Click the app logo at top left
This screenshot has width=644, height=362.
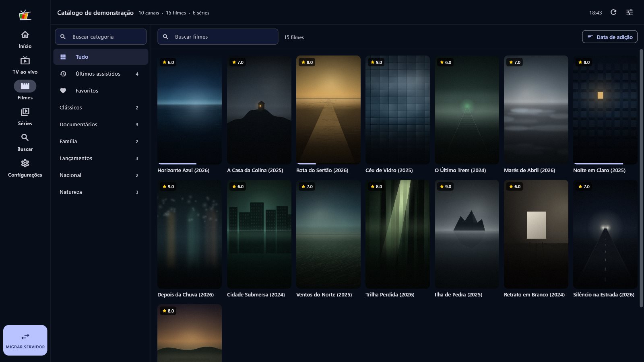pos(25,15)
